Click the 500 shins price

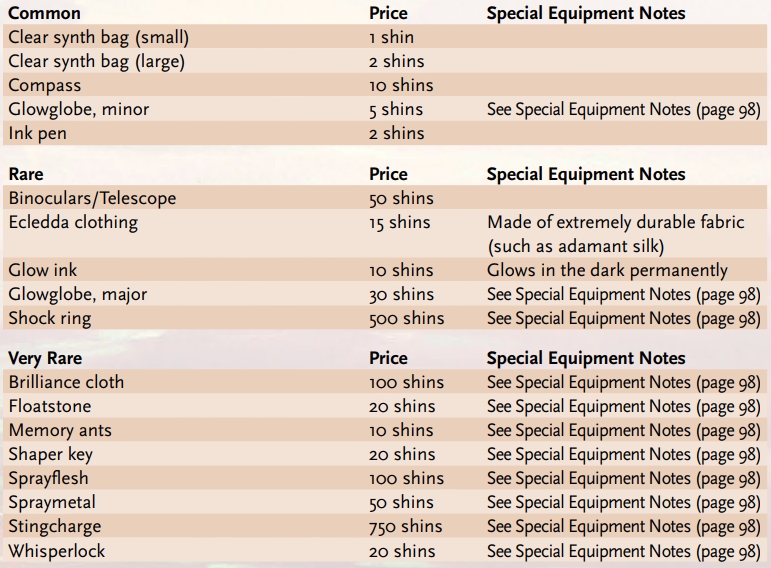coord(406,319)
